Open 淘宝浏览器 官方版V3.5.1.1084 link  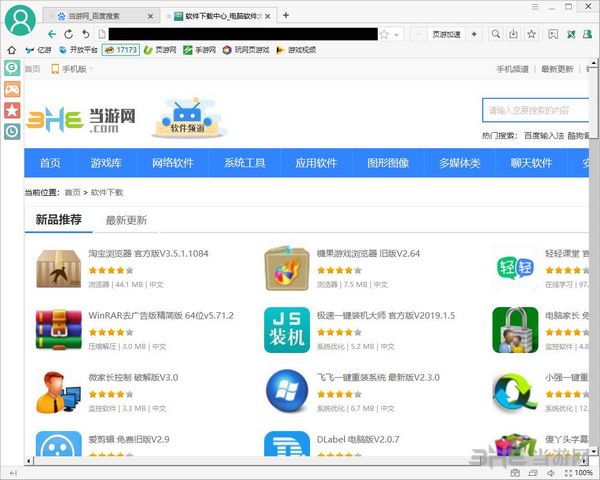(x=148, y=253)
